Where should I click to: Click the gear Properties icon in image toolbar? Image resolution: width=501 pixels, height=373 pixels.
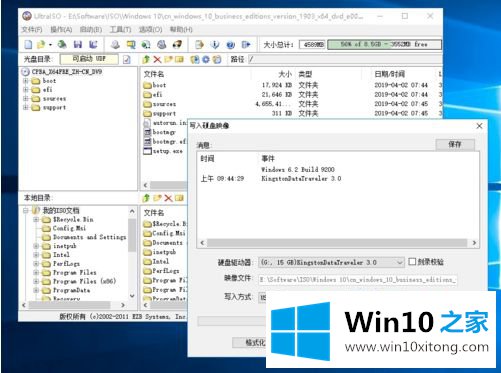(206, 59)
